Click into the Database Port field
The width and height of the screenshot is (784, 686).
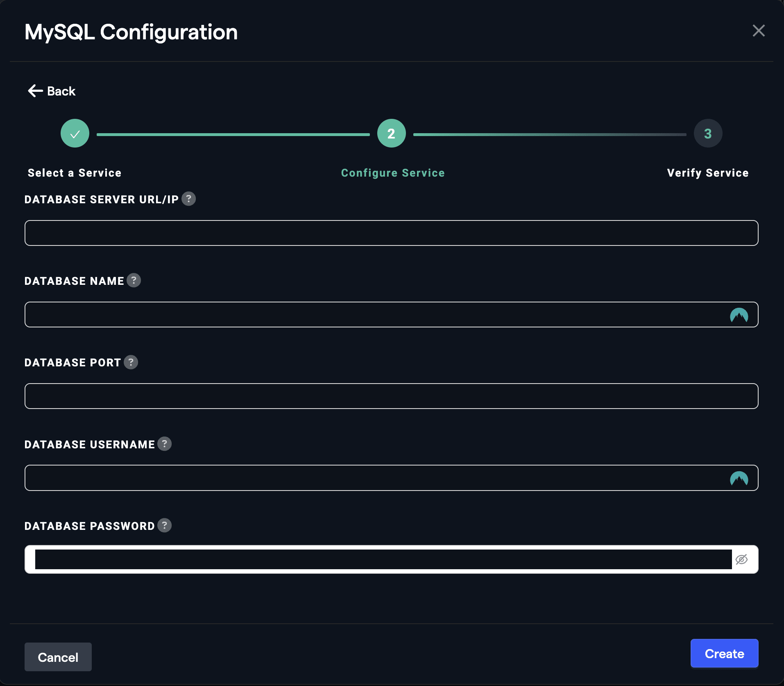pos(391,396)
